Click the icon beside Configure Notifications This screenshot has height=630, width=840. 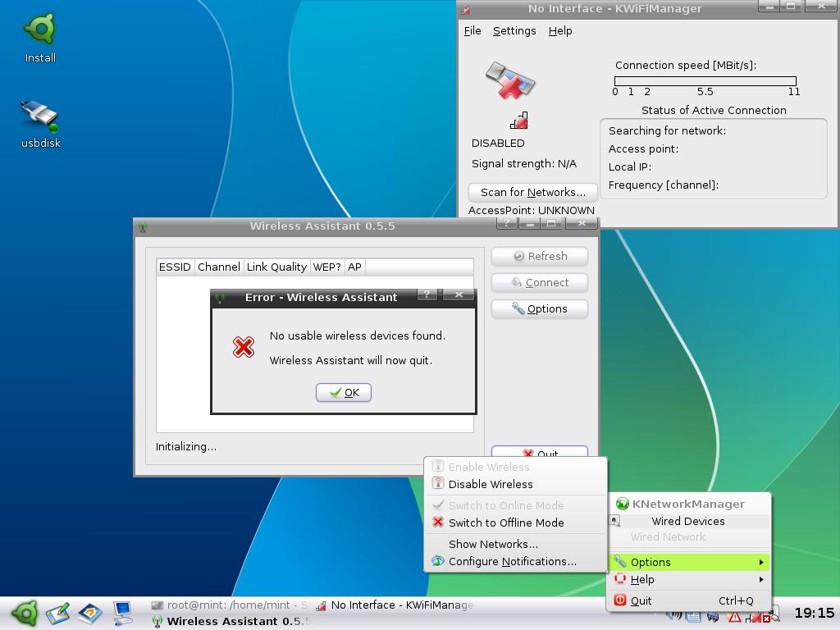[438, 561]
